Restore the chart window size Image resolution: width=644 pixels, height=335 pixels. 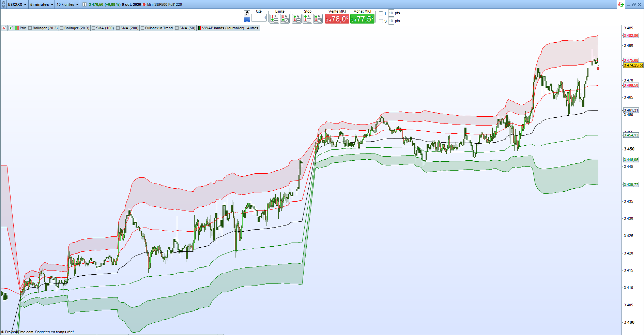tap(634, 4)
